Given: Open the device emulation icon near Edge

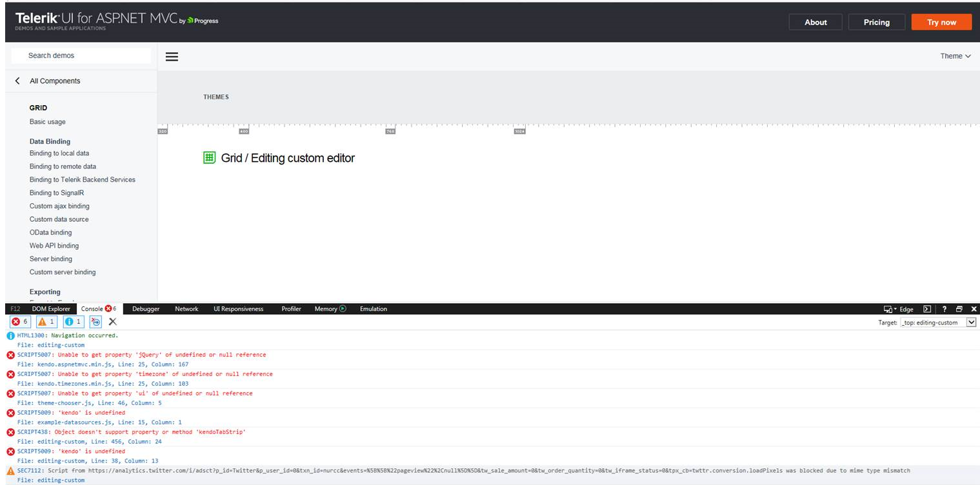Looking at the screenshot, I should coord(890,310).
